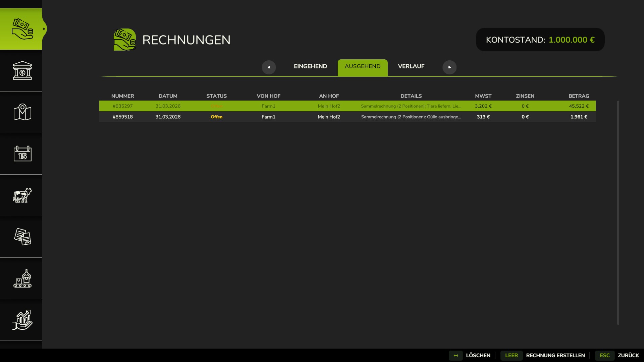Screen dimensions: 644x362
Task: Open the map marker sidebar icon
Action: click(x=22, y=112)
